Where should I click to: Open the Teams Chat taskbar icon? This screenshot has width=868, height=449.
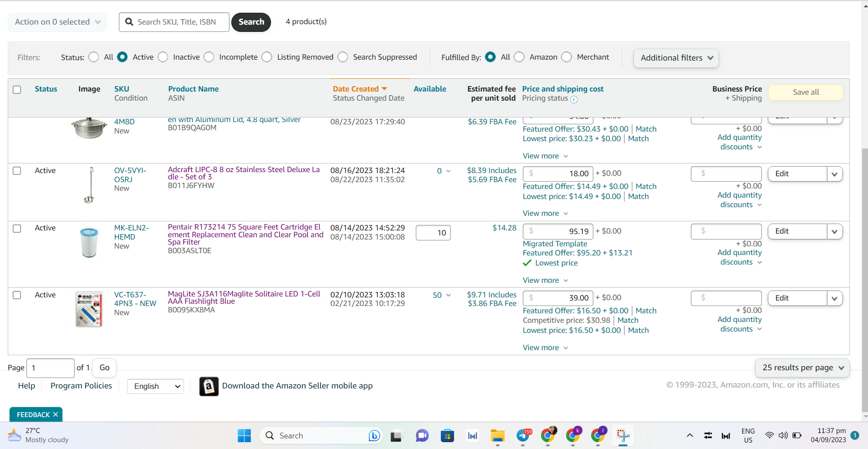[x=422, y=436]
